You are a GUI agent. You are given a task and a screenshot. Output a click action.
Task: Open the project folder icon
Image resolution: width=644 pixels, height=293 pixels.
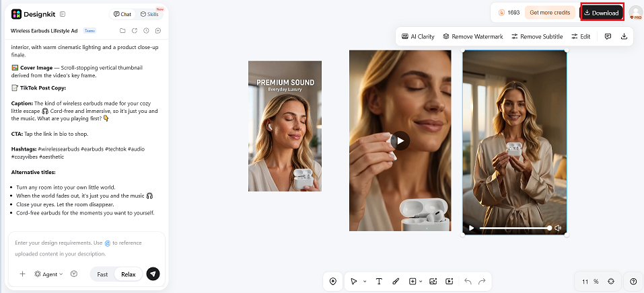coord(122,31)
